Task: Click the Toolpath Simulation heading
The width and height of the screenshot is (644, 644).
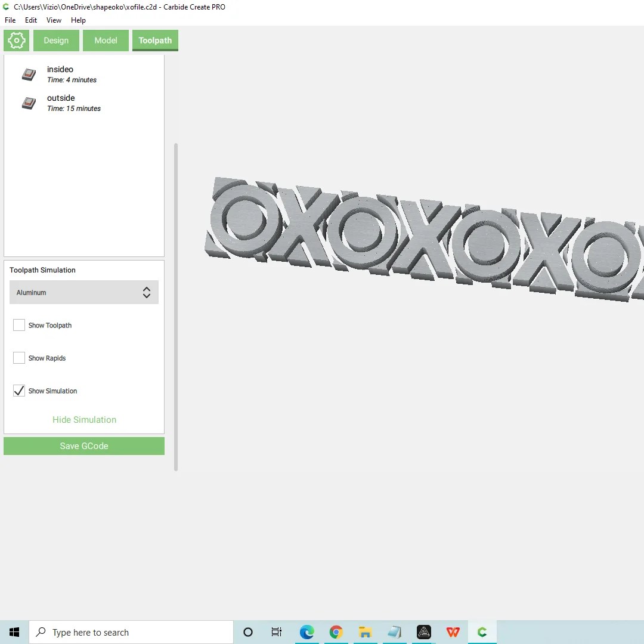Action: [42, 270]
